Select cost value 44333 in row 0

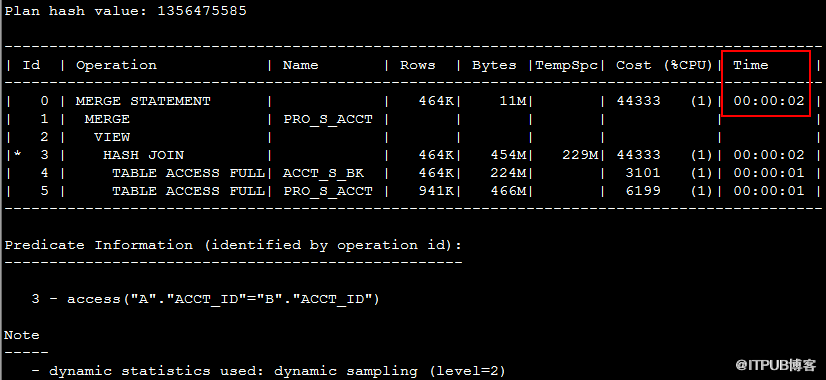(x=638, y=101)
